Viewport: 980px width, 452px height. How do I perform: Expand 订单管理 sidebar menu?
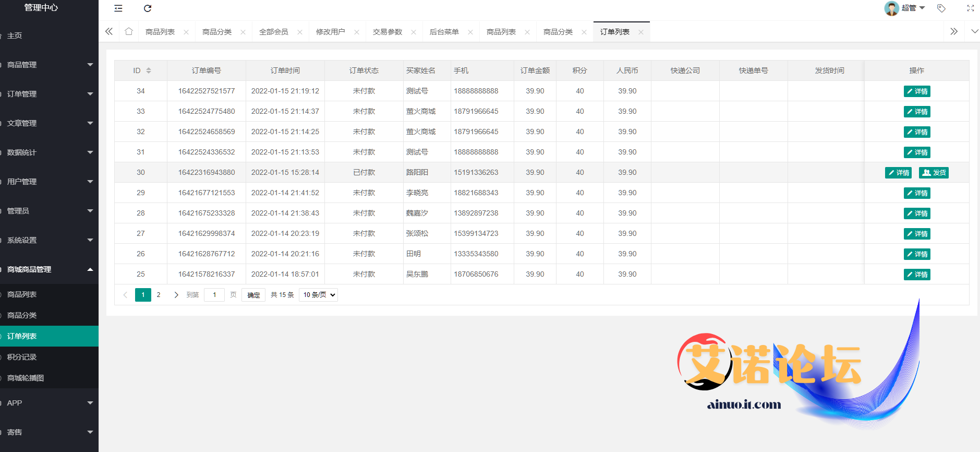[x=49, y=94]
